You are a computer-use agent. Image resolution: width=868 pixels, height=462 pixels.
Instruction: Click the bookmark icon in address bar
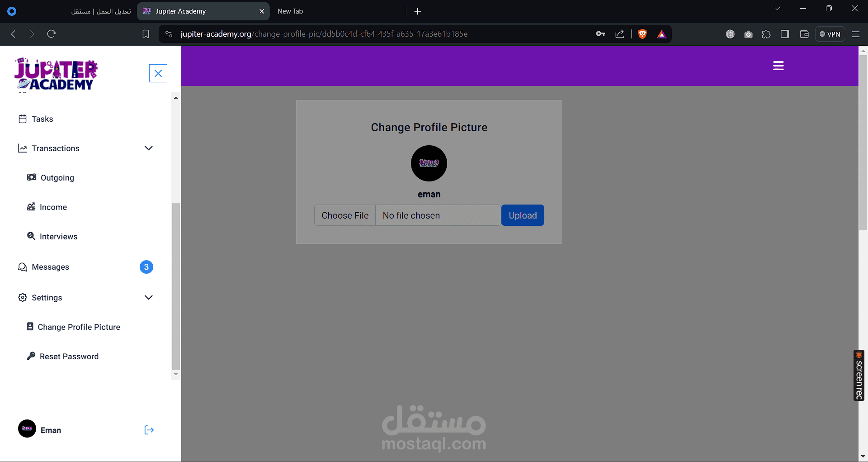tap(146, 34)
